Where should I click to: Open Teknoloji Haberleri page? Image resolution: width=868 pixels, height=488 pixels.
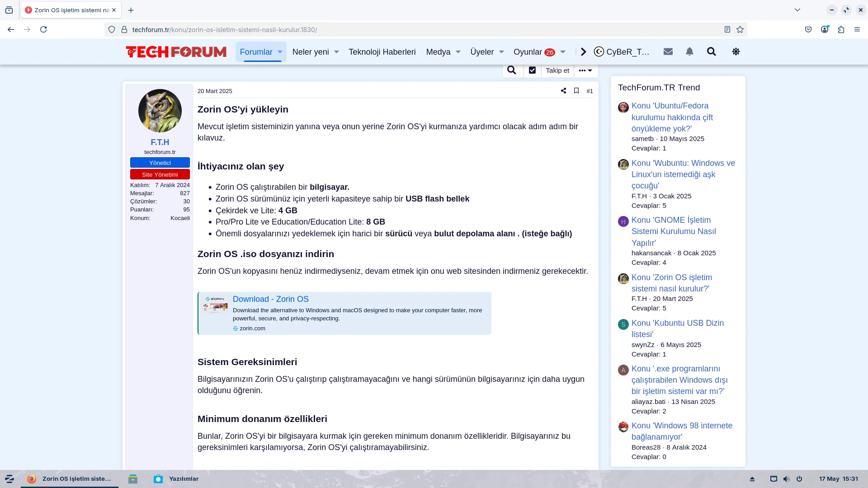point(382,52)
